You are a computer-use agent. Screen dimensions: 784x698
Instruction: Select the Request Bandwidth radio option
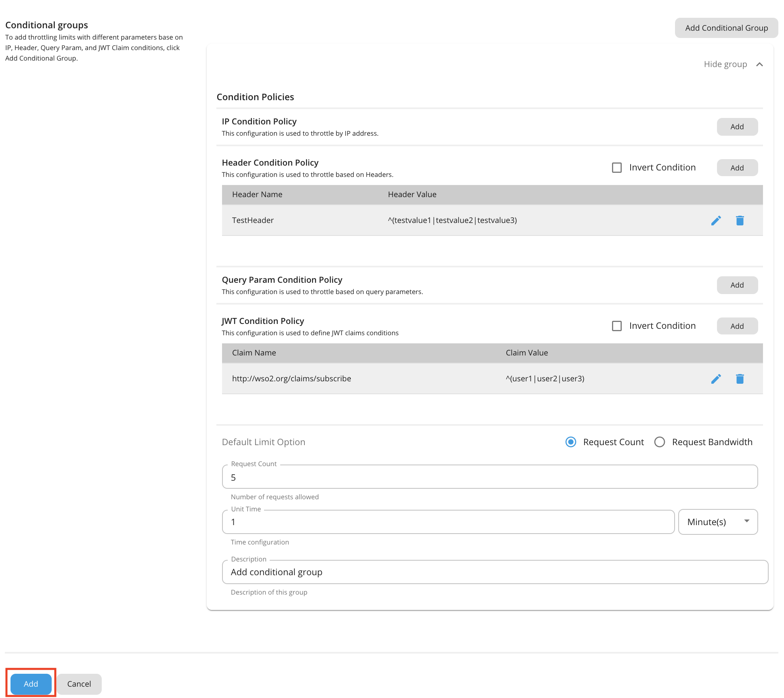click(x=659, y=442)
